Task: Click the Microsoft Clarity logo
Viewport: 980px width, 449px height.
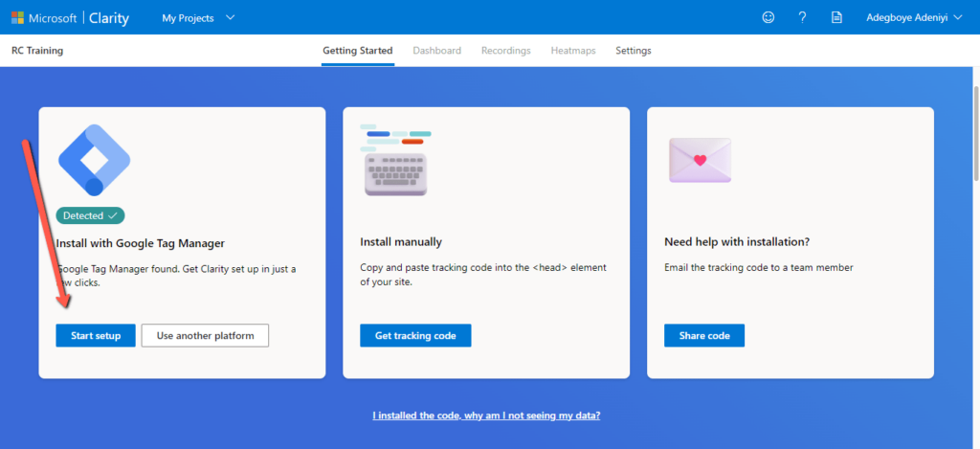Action: (x=70, y=18)
